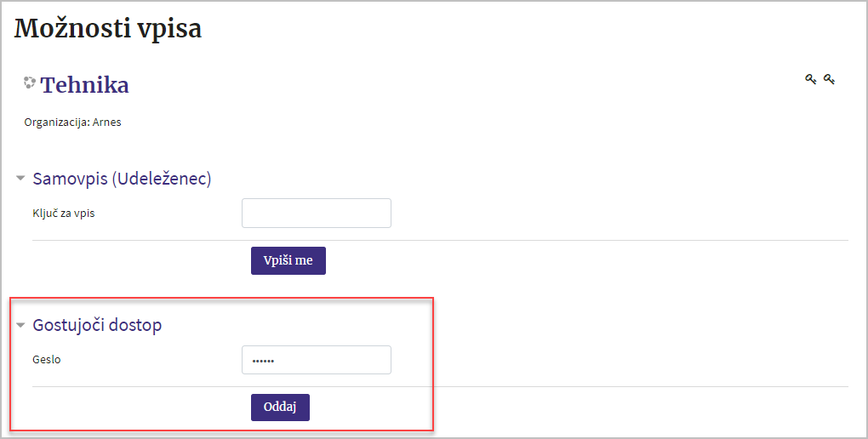Viewport: 868px width, 439px height.
Task: Click the Gostujoči dostop section heading
Action: (x=97, y=325)
